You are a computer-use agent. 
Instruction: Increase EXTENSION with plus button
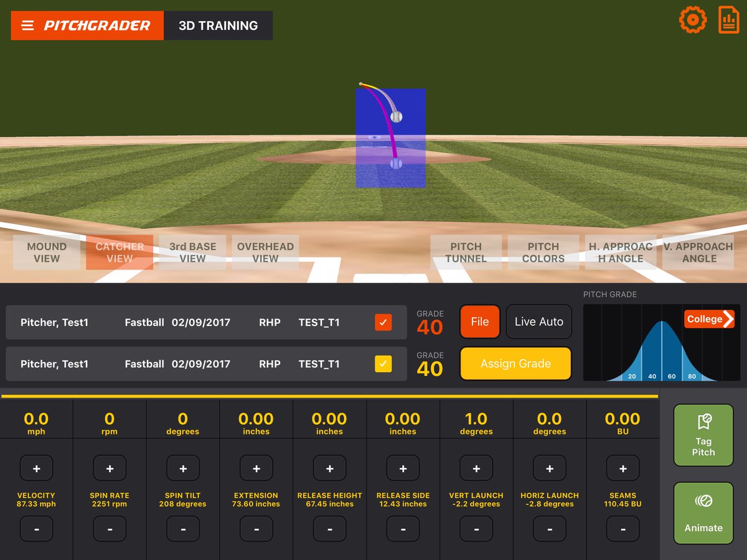click(256, 469)
